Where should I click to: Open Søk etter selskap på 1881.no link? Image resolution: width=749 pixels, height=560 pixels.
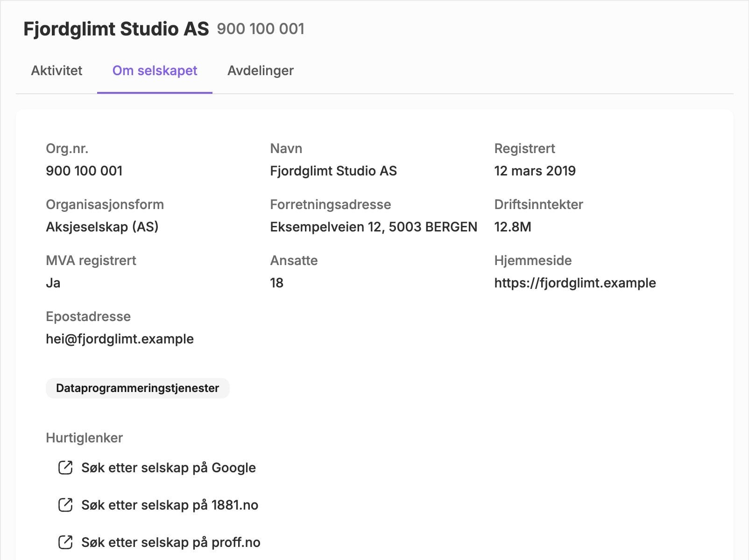click(170, 505)
